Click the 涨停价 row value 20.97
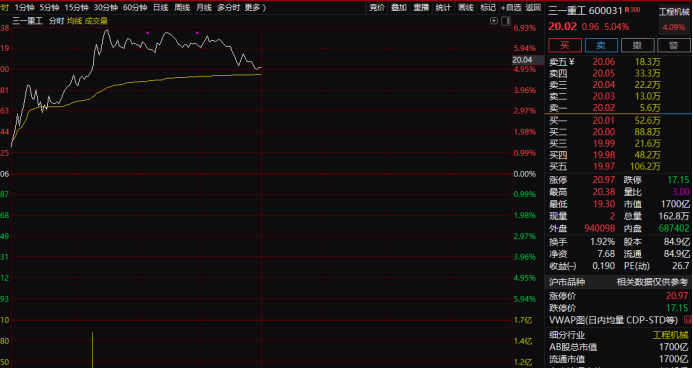Screen dimensions: 693x368 click(x=677, y=296)
